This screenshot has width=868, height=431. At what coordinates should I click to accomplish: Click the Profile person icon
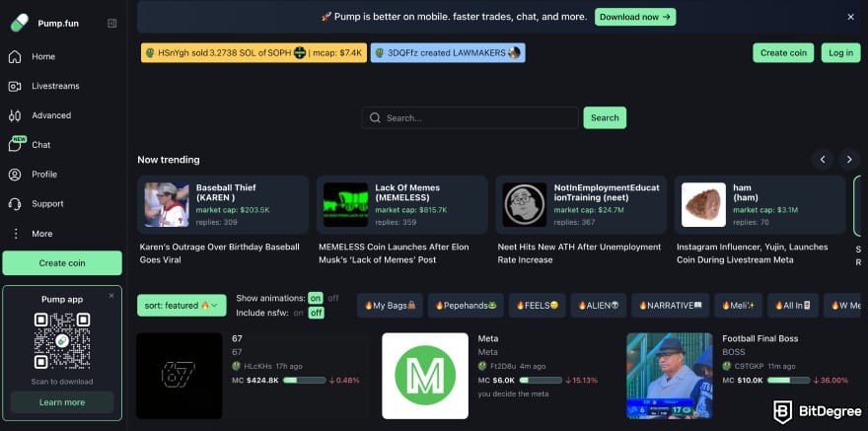pos(15,175)
